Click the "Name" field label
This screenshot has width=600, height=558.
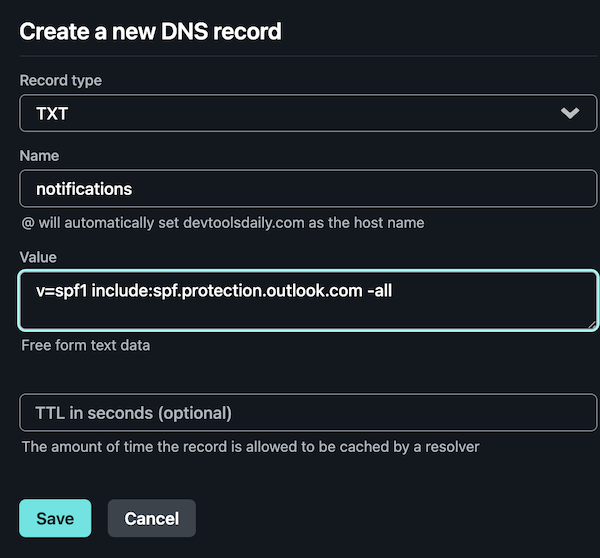tap(40, 156)
